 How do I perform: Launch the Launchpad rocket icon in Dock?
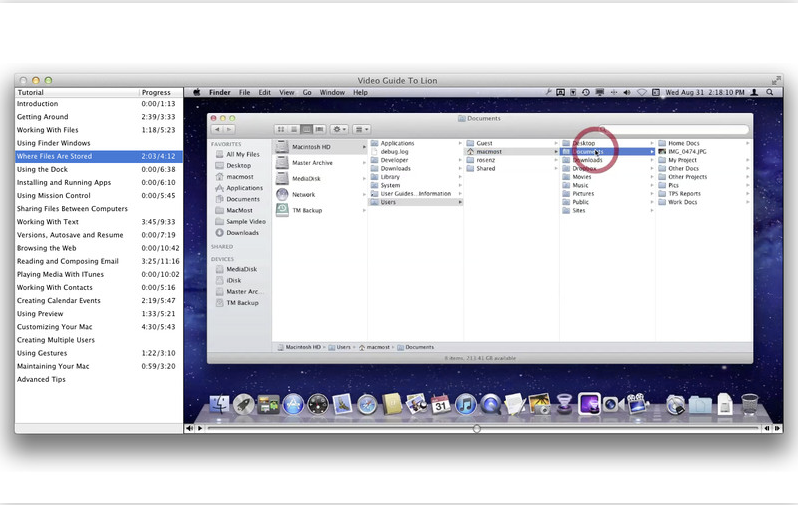point(244,405)
